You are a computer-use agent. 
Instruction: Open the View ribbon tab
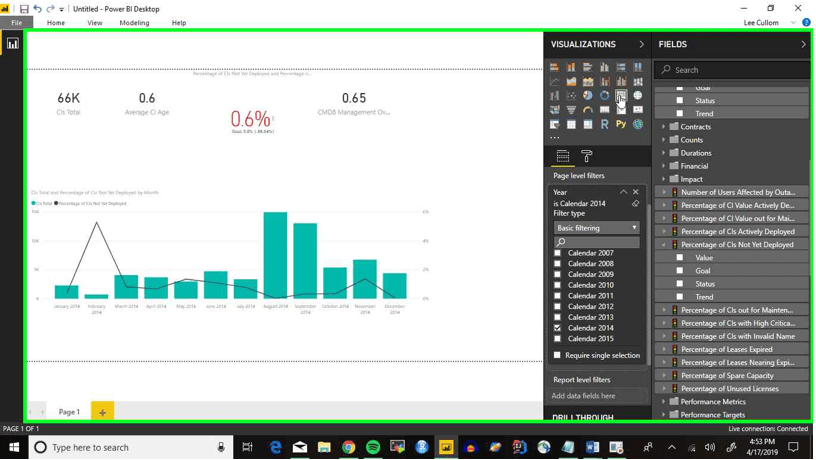[x=95, y=22]
